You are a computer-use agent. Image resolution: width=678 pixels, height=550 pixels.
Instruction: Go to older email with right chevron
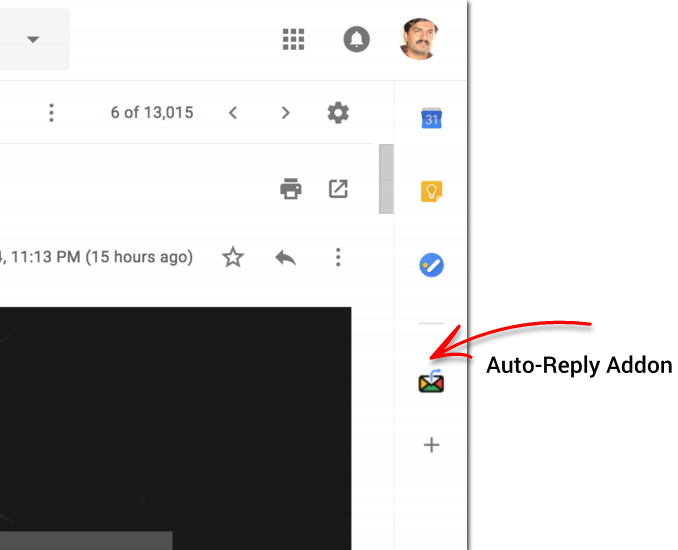(285, 113)
